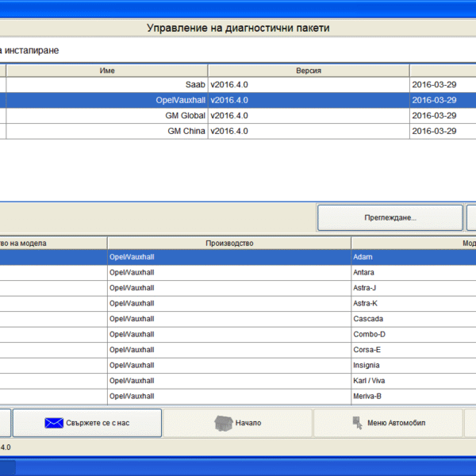
Task: Select the GM Global package row
Action: click(x=238, y=116)
